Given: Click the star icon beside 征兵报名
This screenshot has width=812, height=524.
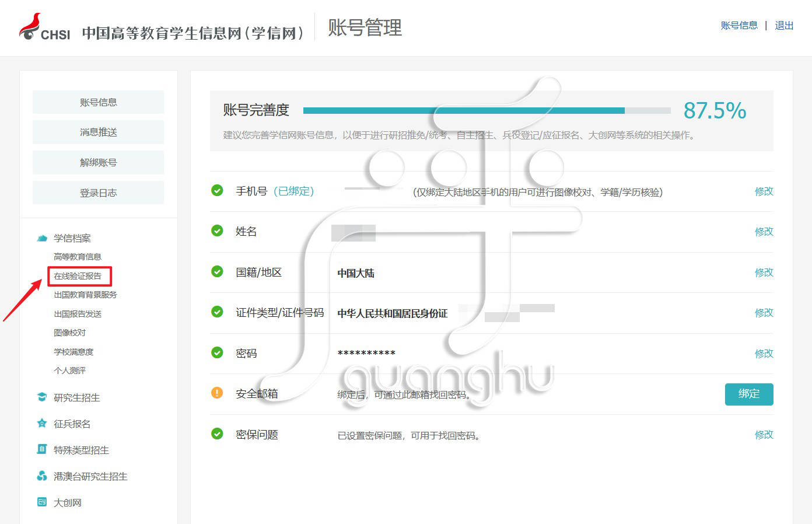Looking at the screenshot, I should (x=41, y=424).
